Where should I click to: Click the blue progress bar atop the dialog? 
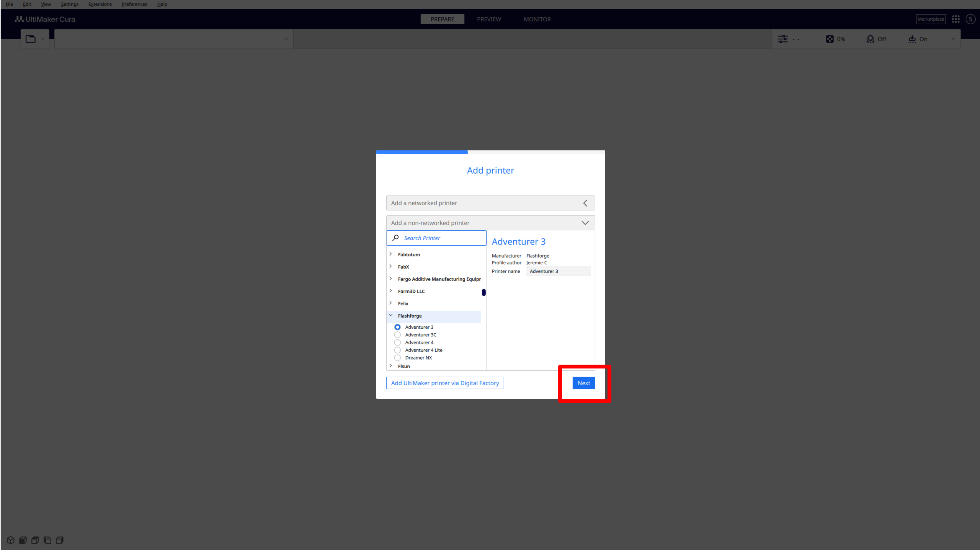[x=421, y=152]
